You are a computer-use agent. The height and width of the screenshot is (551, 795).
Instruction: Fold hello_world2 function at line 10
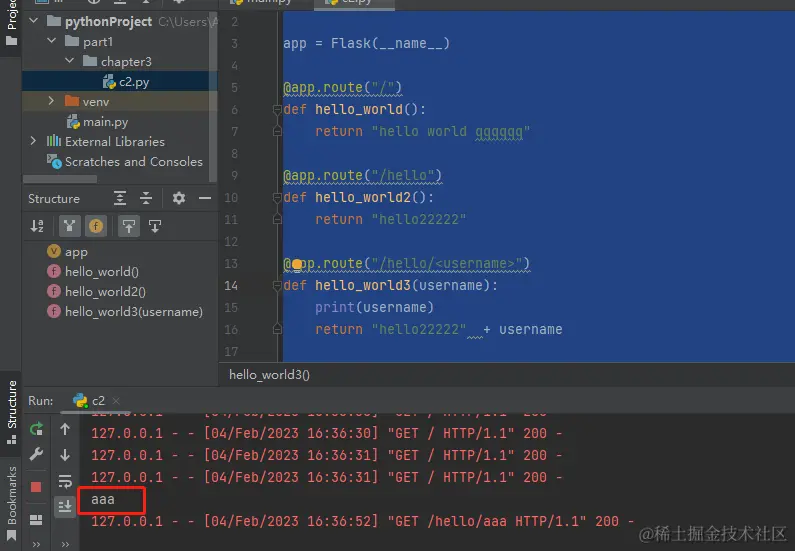(x=277, y=198)
